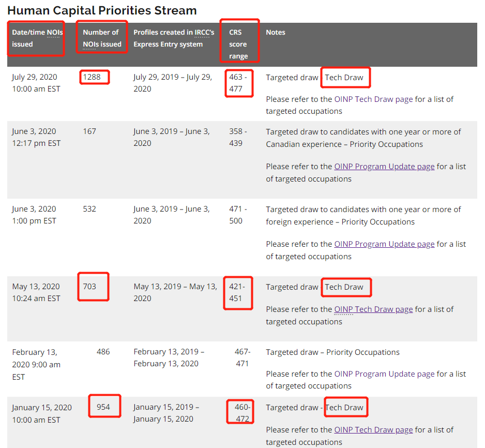This screenshot has width=485, height=448.
Task: Open OINP Tech Draw page link in May 13 row
Action: tap(373, 309)
